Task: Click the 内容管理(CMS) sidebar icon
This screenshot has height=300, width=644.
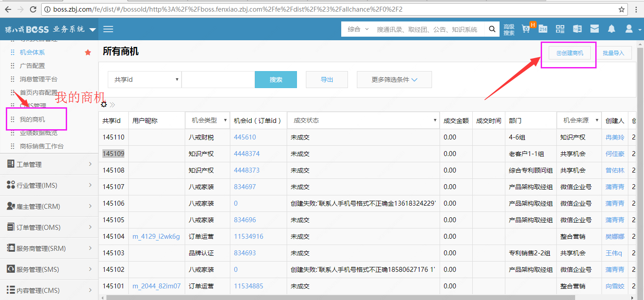Action: [11, 290]
